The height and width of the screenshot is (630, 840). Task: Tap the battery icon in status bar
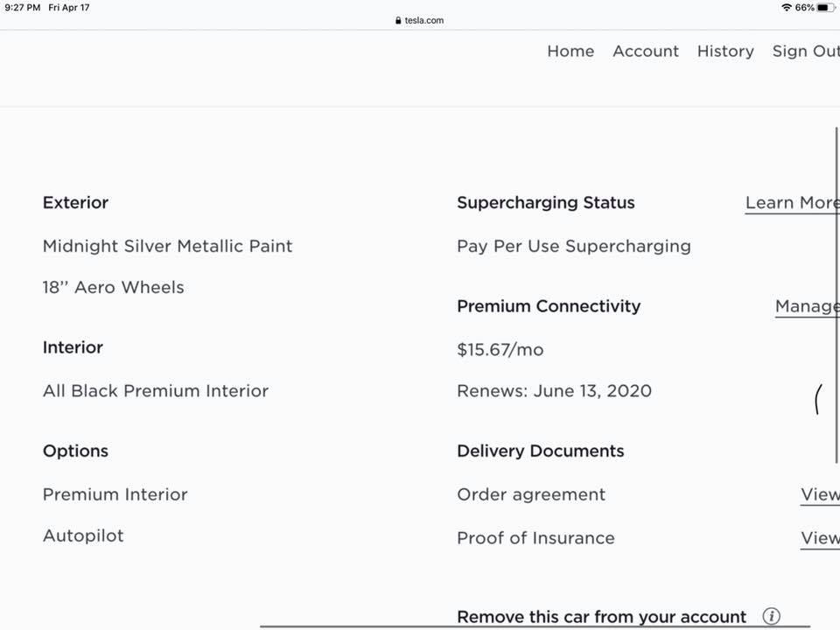coord(826,7)
